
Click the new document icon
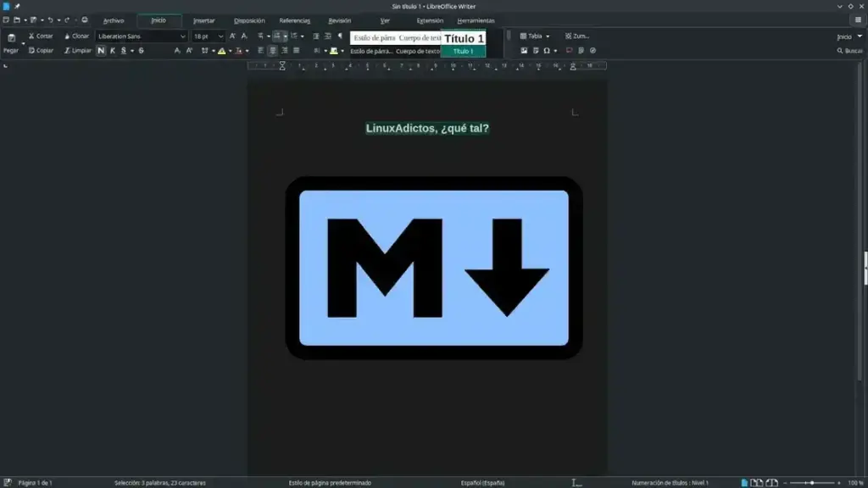point(6,20)
